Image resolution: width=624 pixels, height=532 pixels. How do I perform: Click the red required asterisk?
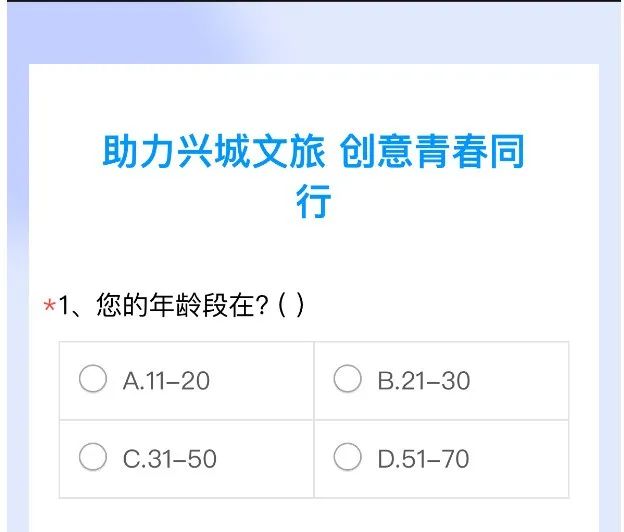pos(49,307)
